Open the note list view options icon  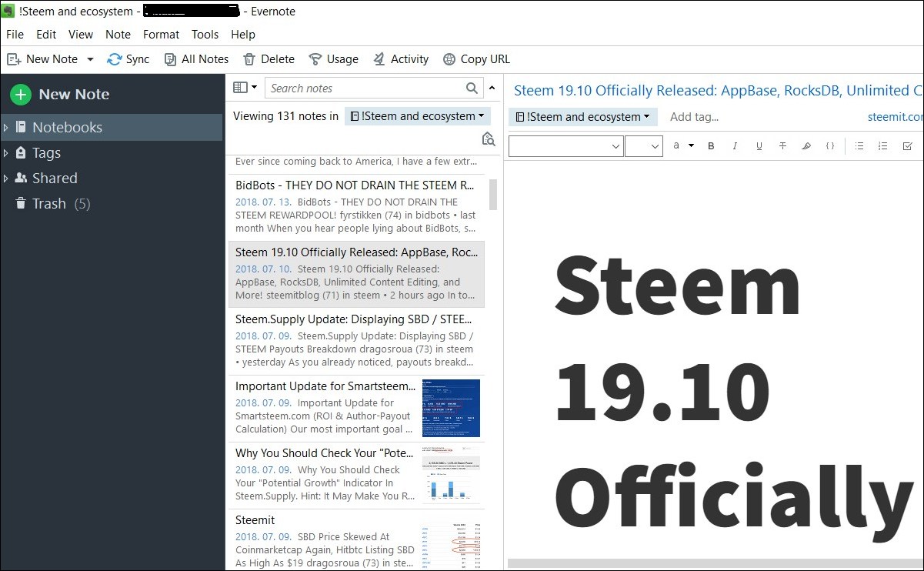(x=245, y=88)
